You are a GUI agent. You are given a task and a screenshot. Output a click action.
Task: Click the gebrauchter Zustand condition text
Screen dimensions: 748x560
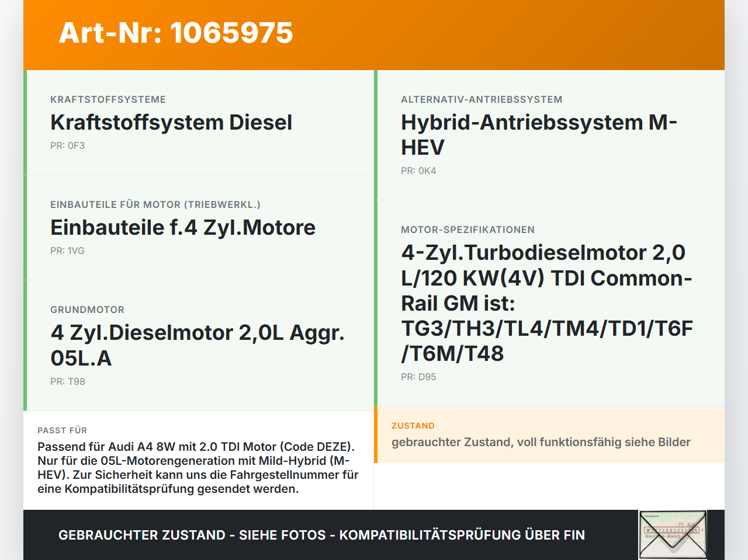tap(541, 442)
